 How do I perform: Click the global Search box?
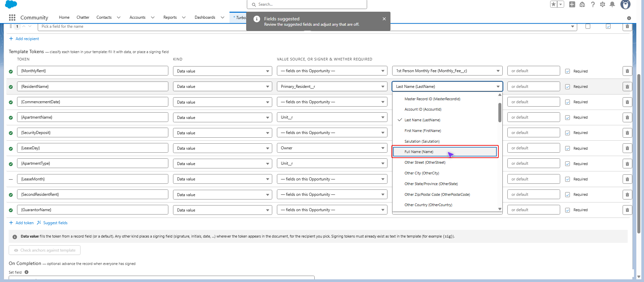(x=307, y=4)
